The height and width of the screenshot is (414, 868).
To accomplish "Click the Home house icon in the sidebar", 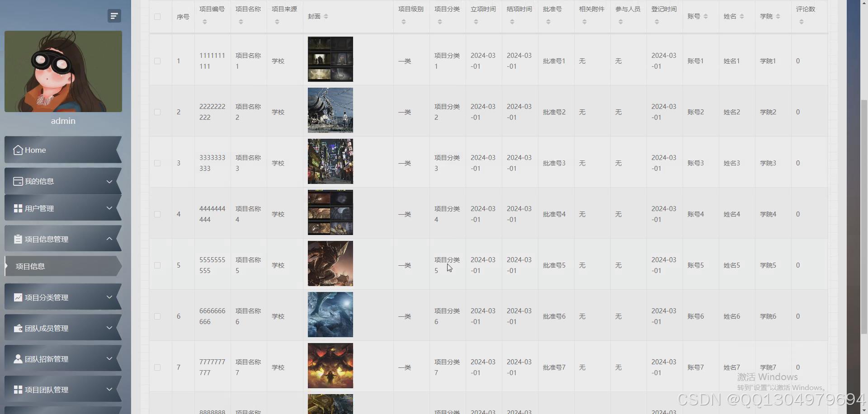I will 18,150.
